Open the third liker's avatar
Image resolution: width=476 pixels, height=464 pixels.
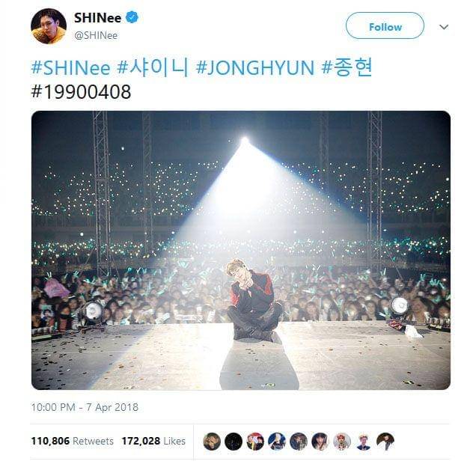(x=255, y=442)
